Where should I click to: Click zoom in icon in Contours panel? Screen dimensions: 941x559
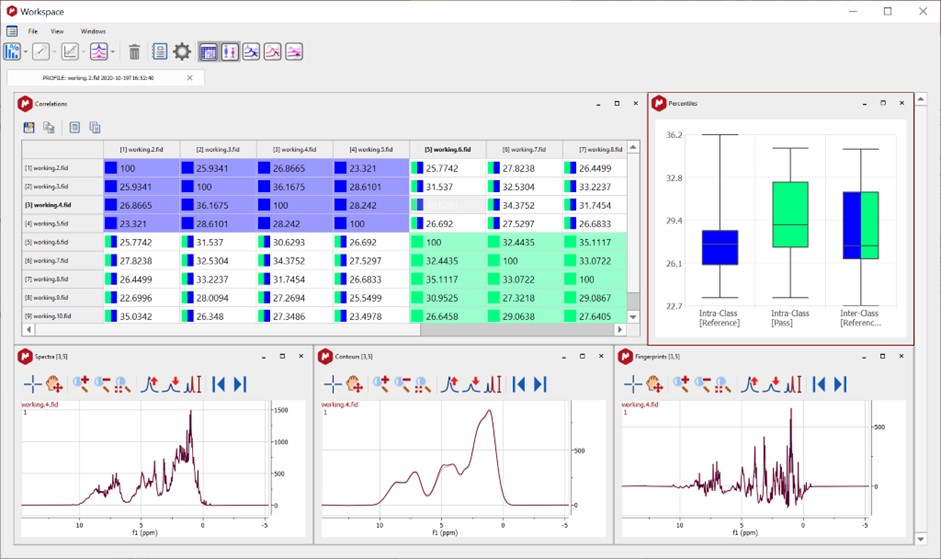380,384
